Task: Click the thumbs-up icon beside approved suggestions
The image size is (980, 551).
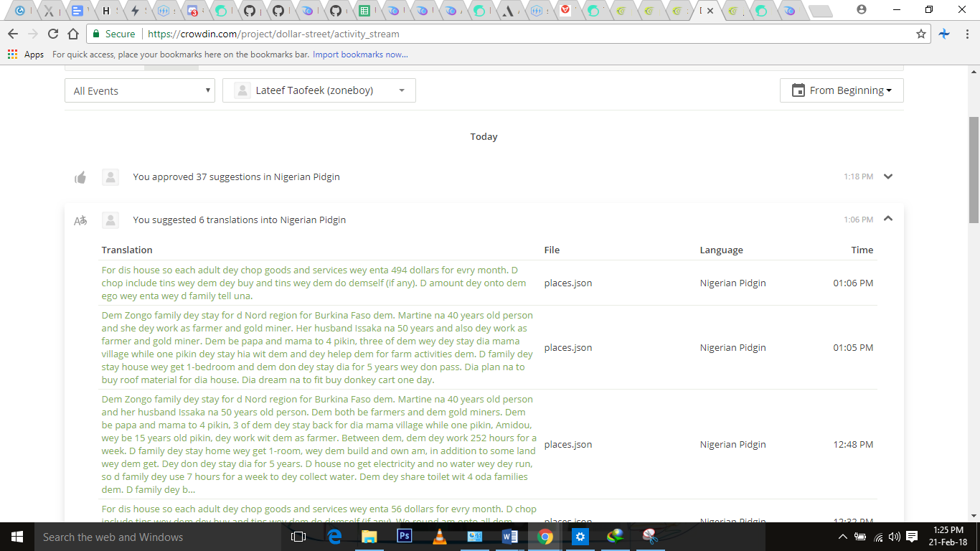Action: (x=80, y=177)
